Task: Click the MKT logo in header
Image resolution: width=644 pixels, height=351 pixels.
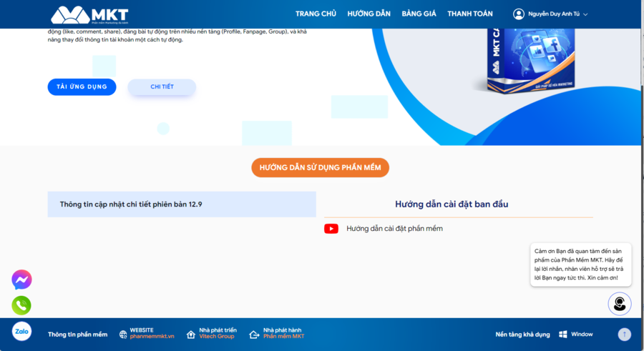Action: click(89, 15)
